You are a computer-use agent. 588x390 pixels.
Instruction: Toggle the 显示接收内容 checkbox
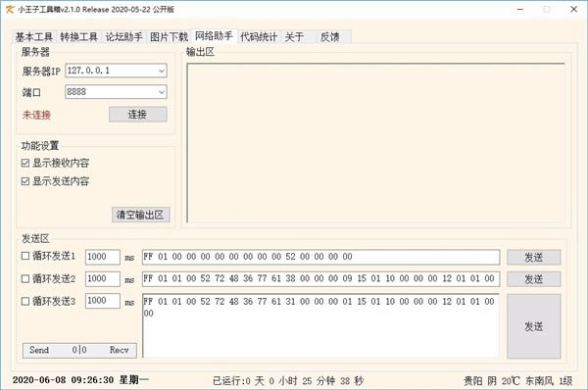coord(56,163)
